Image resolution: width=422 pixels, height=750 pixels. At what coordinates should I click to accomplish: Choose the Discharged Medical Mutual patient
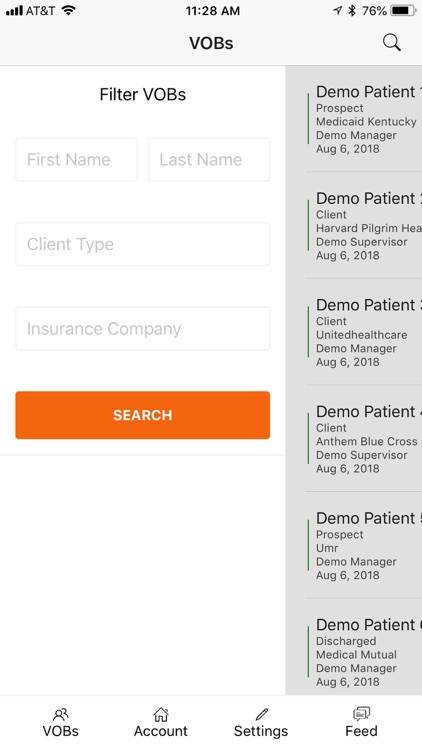pos(364,652)
